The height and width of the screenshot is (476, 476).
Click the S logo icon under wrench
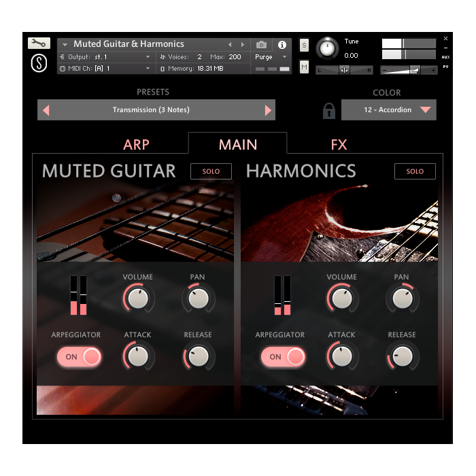coord(39,63)
